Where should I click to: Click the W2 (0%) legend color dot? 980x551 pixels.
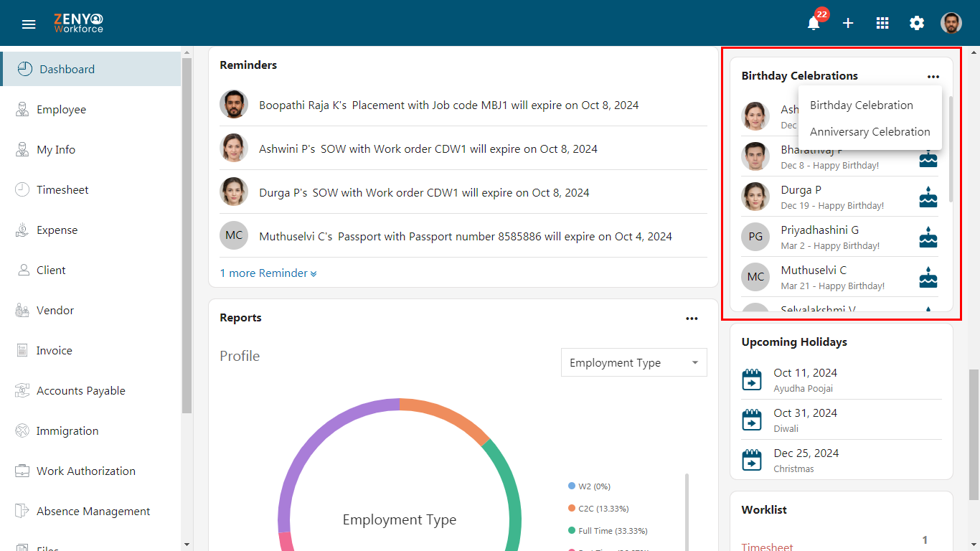[x=571, y=486]
